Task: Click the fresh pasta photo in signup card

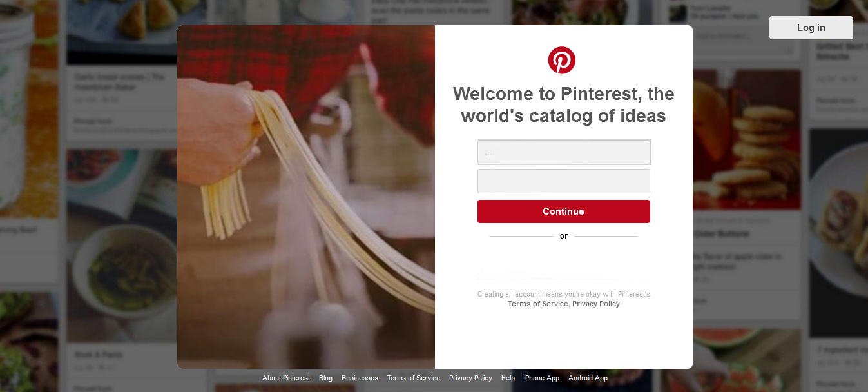Action: pyautogui.click(x=306, y=197)
